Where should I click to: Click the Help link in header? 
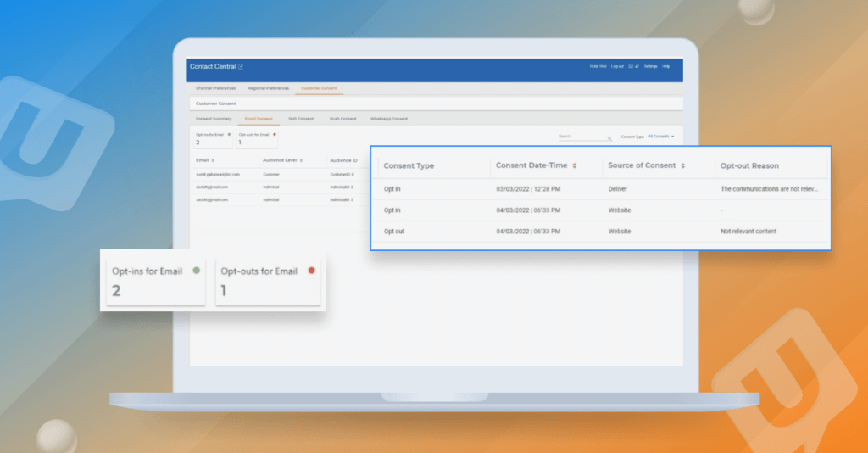[x=666, y=66]
